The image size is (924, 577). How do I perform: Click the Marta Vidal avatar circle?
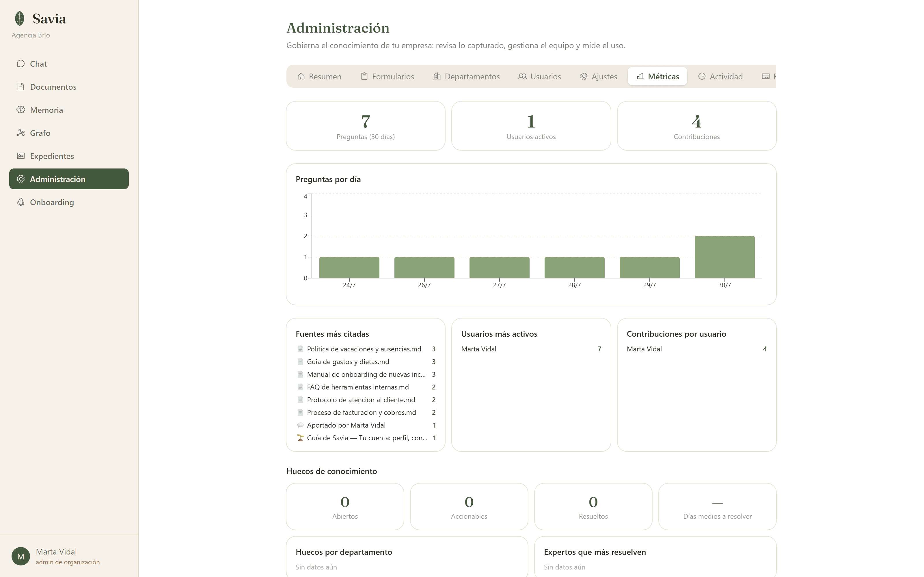(21, 557)
